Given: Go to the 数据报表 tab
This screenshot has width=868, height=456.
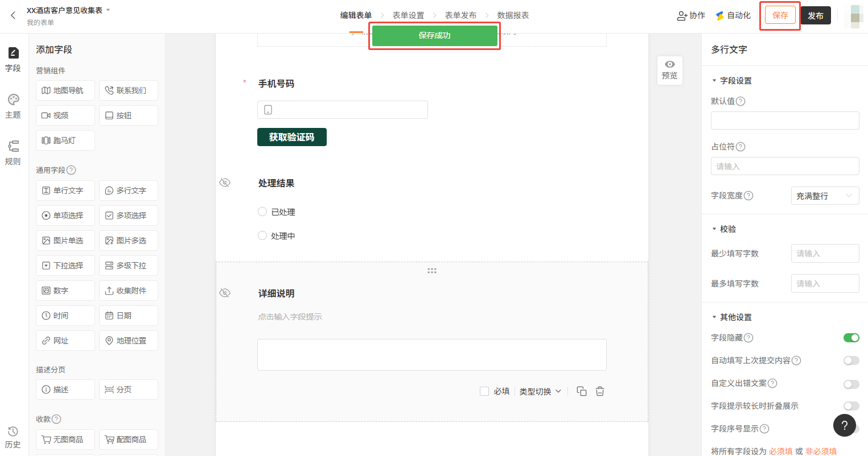Looking at the screenshot, I should pyautogui.click(x=513, y=15).
